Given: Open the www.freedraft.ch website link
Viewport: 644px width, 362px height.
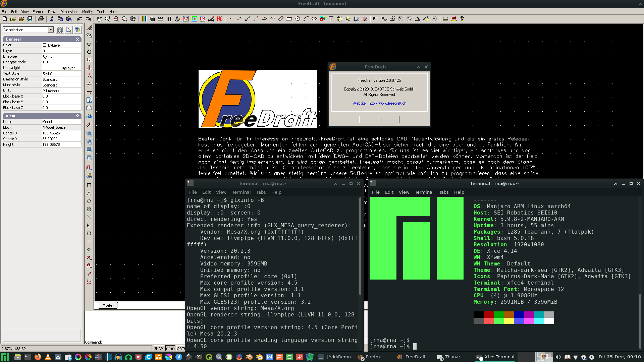Looking at the screenshot, I should 387,103.
